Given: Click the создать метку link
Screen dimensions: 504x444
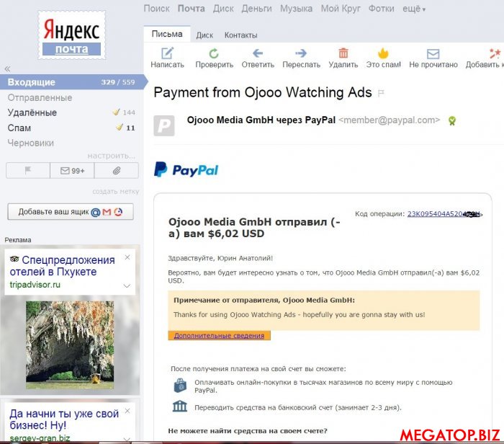Looking at the screenshot, I should [x=116, y=192].
